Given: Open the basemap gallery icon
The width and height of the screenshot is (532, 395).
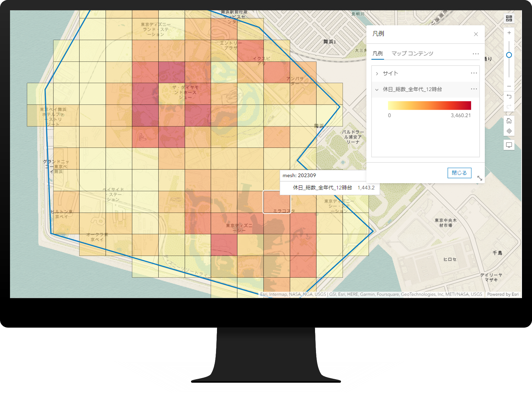Looking at the screenshot, I should [x=509, y=18].
